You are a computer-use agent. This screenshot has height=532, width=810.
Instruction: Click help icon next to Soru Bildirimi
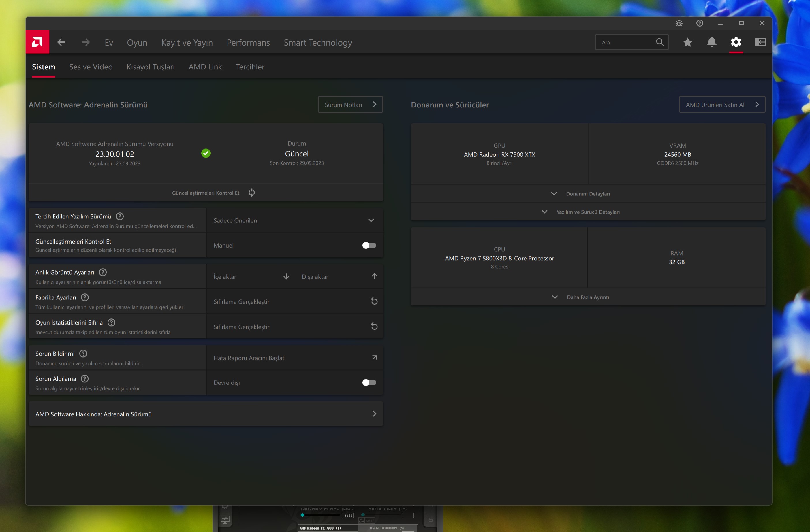[x=83, y=354]
